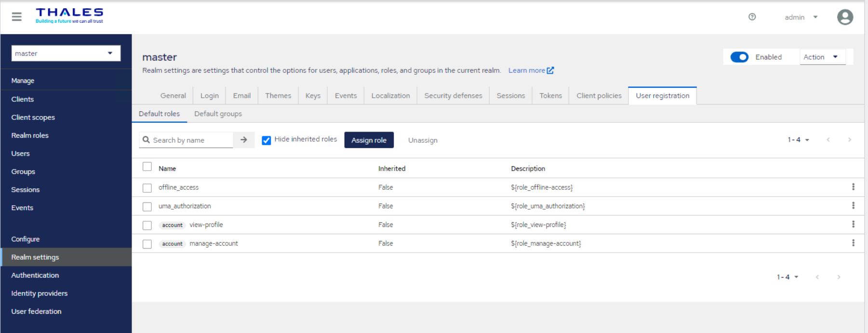Image resolution: width=868 pixels, height=333 pixels.
Task: Toggle the realm Enabled switch
Action: [x=739, y=57]
